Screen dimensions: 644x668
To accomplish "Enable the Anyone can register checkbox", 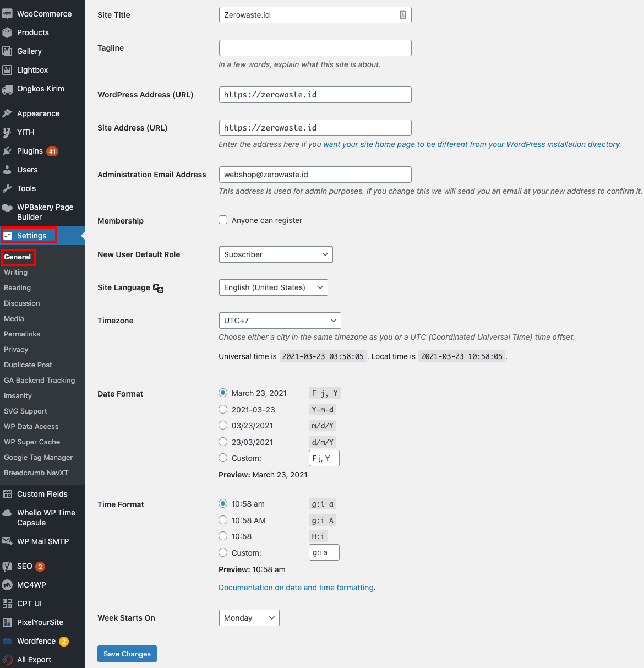I will click(223, 220).
